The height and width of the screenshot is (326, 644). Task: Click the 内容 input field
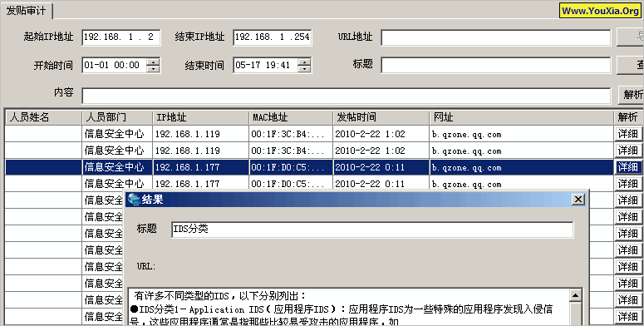coord(347,96)
